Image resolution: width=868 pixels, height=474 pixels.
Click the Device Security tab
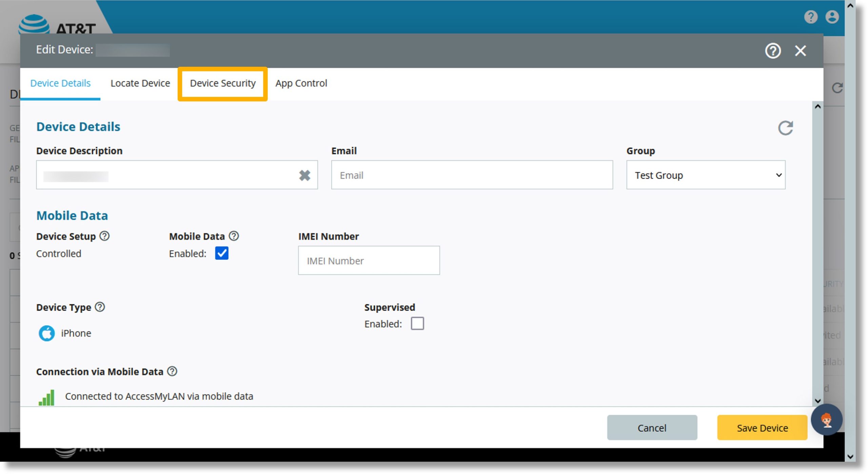pos(223,83)
